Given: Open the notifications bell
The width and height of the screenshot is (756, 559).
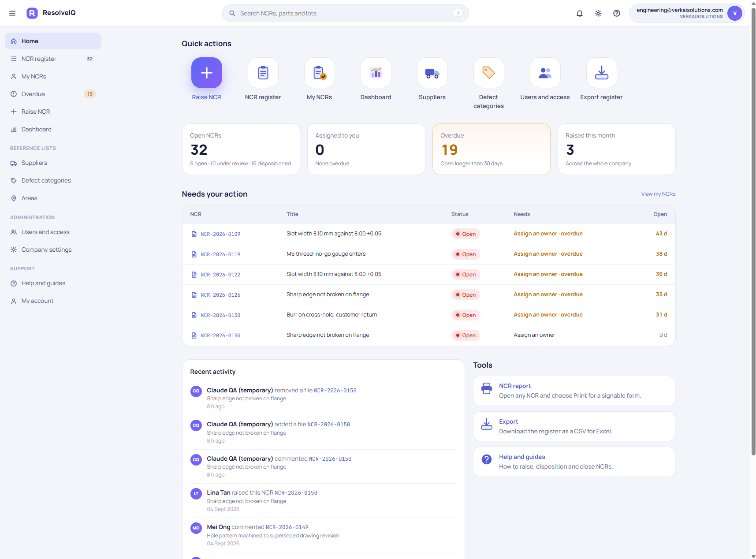Looking at the screenshot, I should pos(580,13).
